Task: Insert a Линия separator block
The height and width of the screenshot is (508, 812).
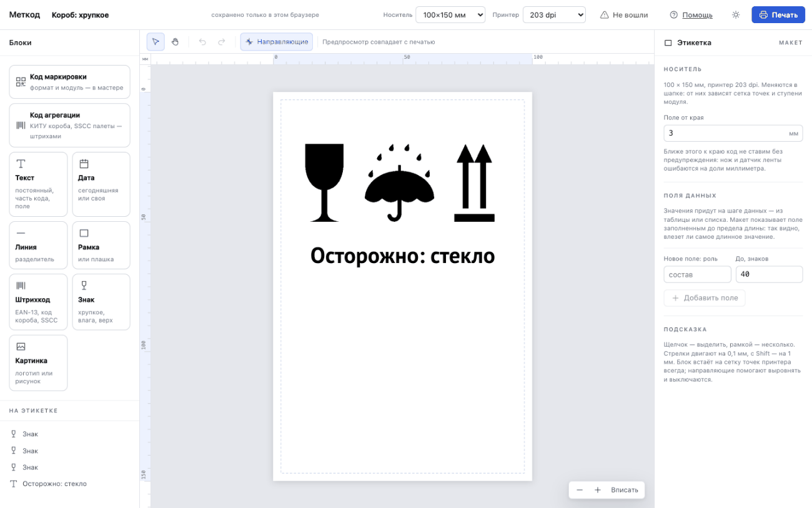Action: tap(38, 245)
